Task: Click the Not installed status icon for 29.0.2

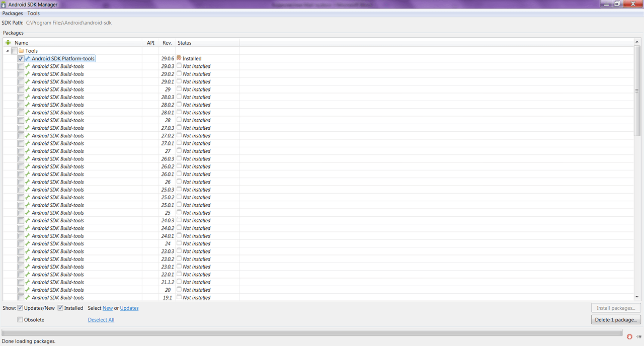Action: click(179, 74)
